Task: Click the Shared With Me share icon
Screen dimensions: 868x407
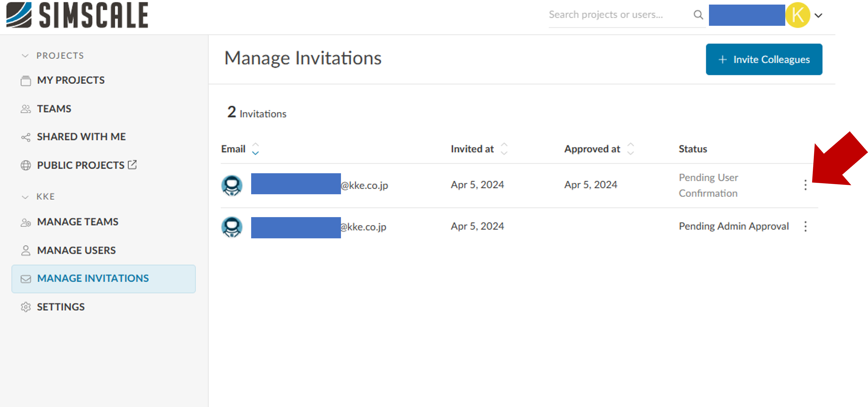Action: (x=26, y=137)
